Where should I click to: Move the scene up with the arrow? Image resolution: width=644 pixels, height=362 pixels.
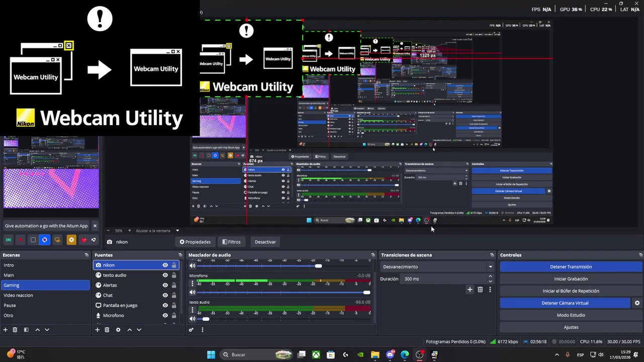(x=37, y=330)
